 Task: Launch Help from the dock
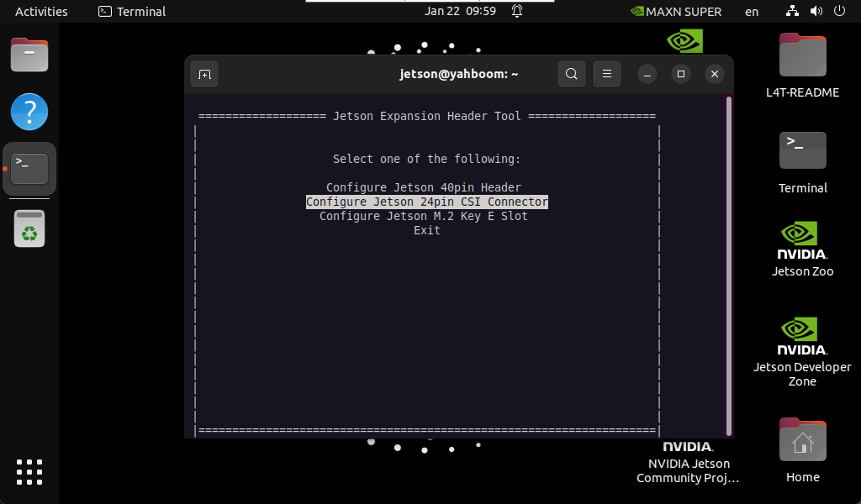pyautogui.click(x=29, y=112)
